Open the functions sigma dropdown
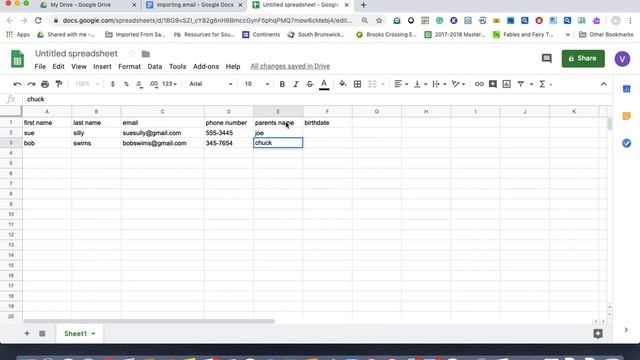The width and height of the screenshot is (640, 360). pyautogui.click(x=545, y=84)
